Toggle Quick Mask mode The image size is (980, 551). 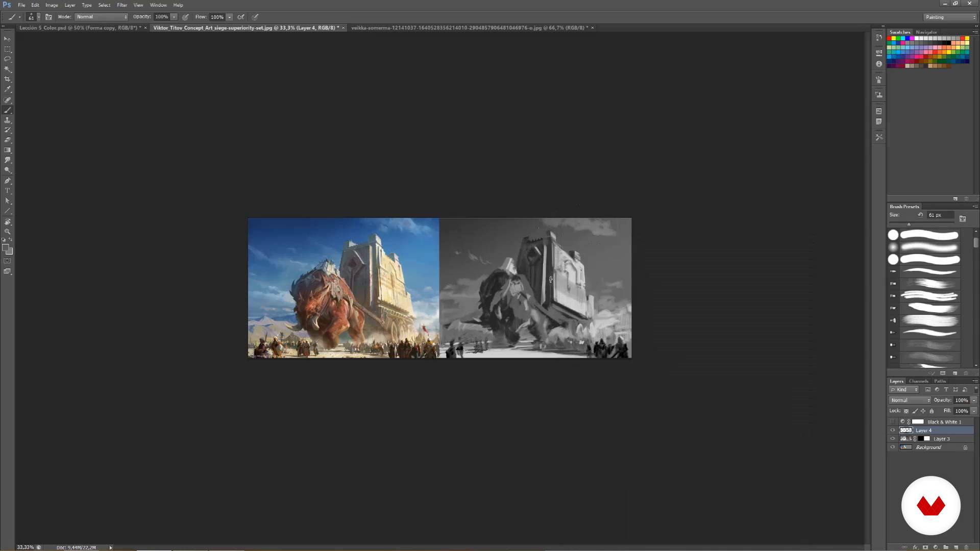7,261
